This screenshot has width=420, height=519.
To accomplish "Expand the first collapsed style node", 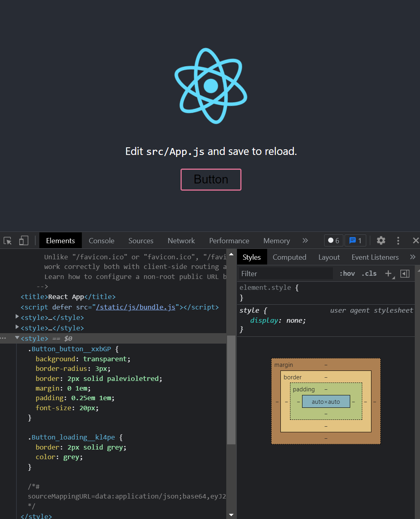I will coord(17,317).
